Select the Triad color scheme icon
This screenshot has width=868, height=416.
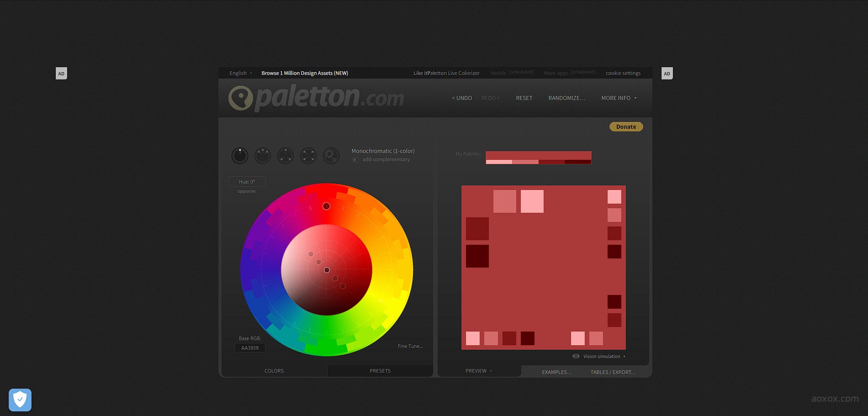point(286,156)
